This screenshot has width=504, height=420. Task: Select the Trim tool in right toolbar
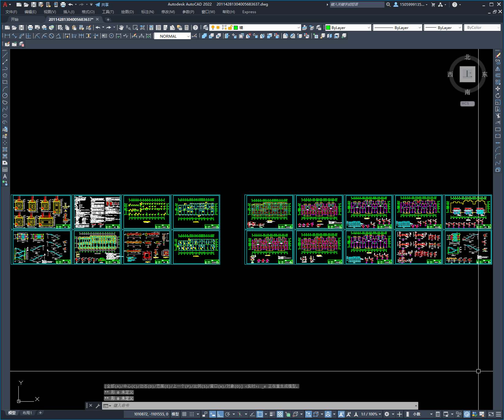click(498, 116)
